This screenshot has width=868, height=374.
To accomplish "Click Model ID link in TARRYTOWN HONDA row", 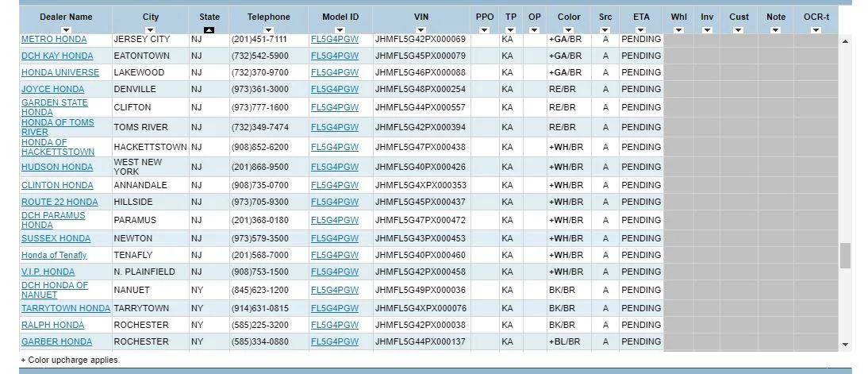I will 335,308.
